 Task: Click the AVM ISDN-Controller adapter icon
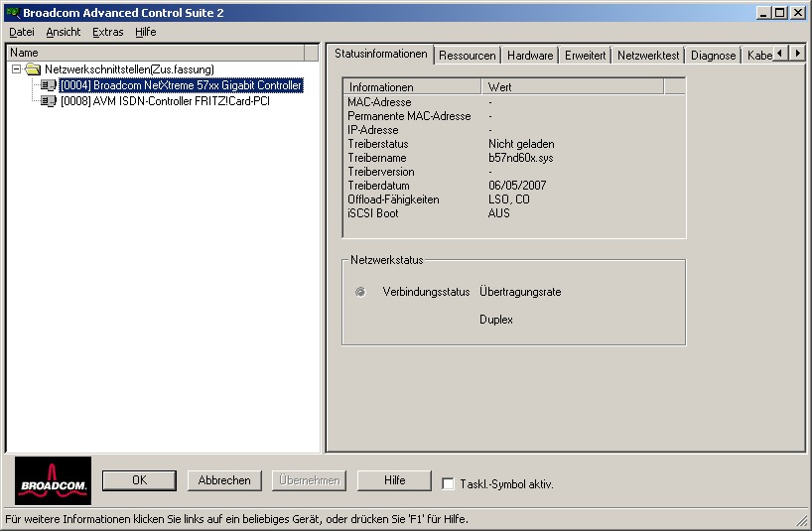coord(49,101)
